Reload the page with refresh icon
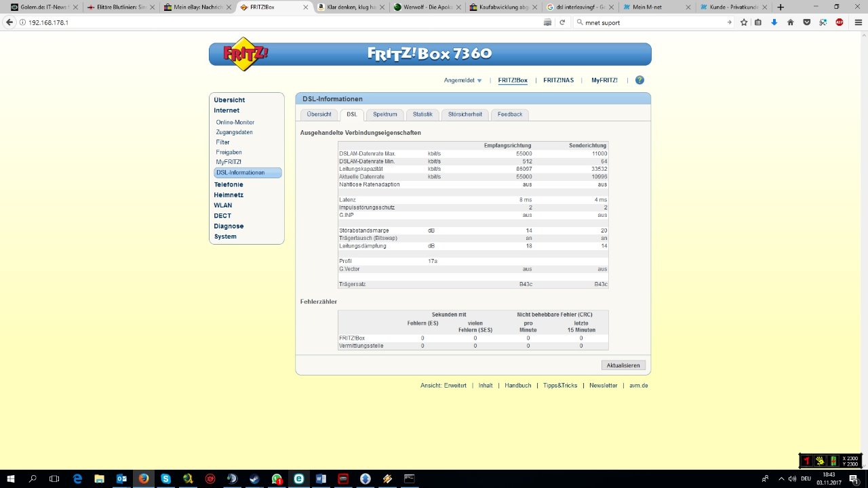 (561, 22)
